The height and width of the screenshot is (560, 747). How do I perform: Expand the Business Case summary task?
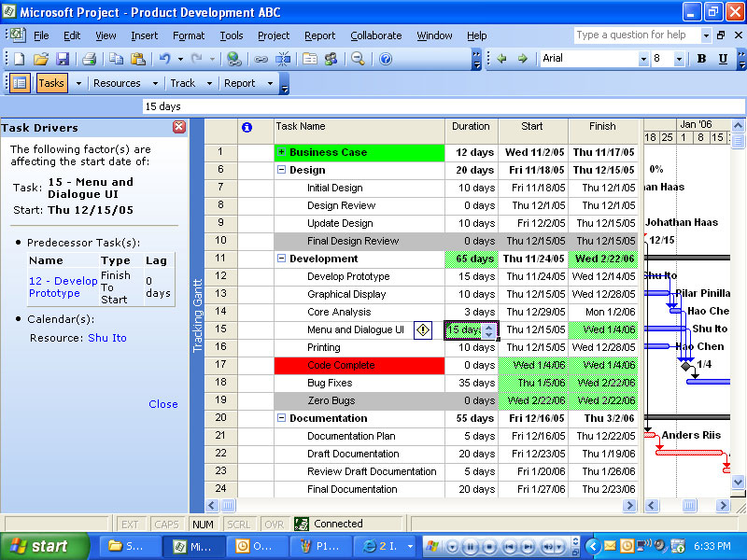point(281,152)
